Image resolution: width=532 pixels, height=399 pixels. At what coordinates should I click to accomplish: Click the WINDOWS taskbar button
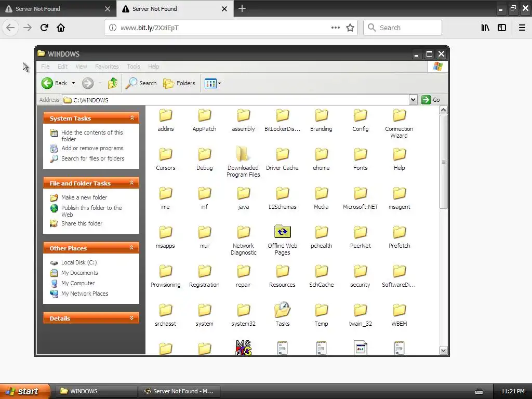[x=96, y=391]
